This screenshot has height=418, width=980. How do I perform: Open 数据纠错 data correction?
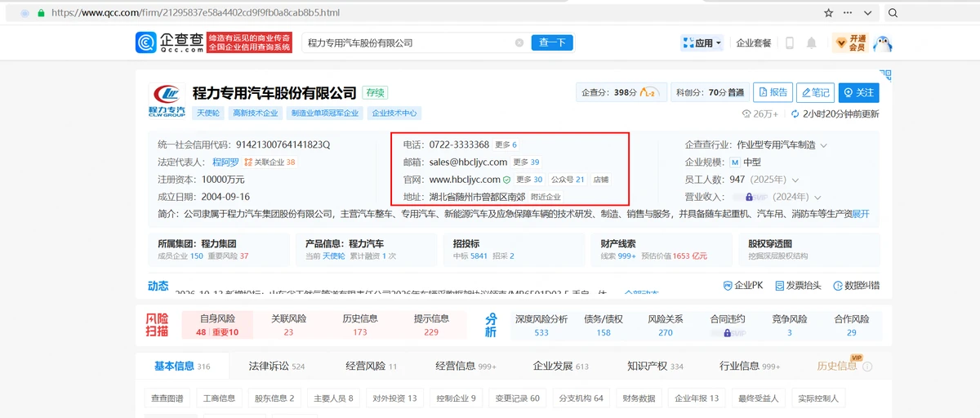[855, 285]
